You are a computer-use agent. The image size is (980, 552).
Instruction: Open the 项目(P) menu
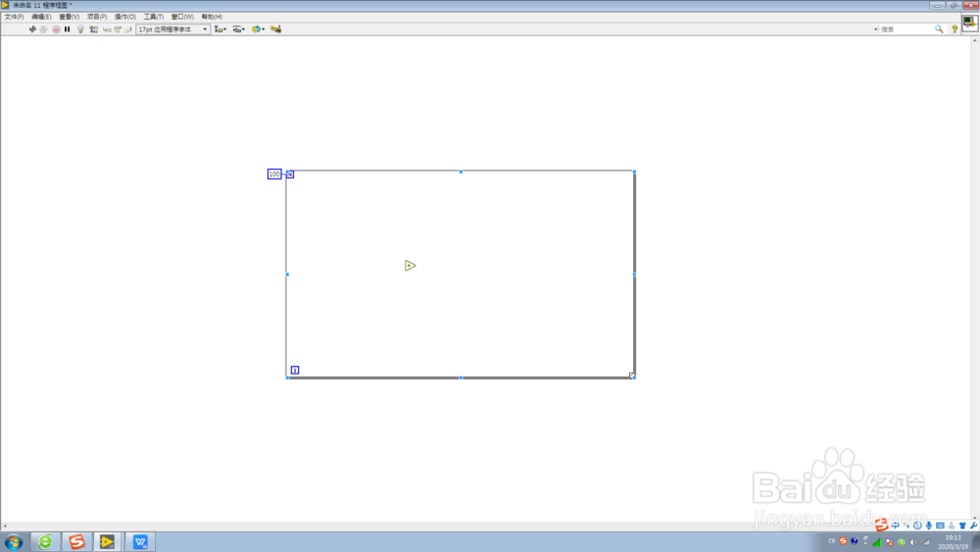click(x=97, y=17)
